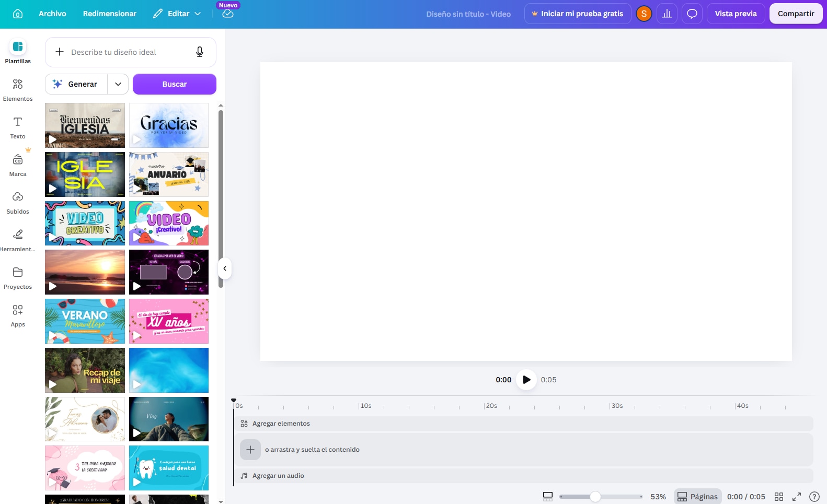Select the Recap de mi viaje template
The width and height of the screenshot is (827, 504).
click(x=85, y=370)
